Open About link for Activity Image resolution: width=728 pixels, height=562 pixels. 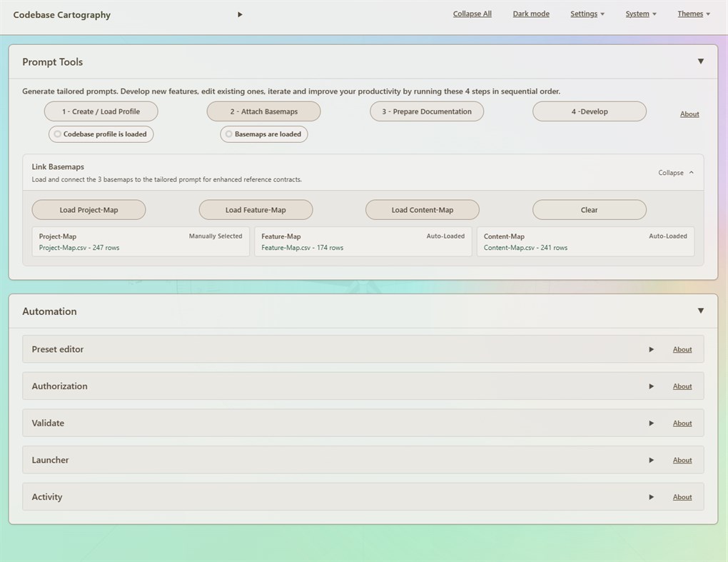[682, 497]
